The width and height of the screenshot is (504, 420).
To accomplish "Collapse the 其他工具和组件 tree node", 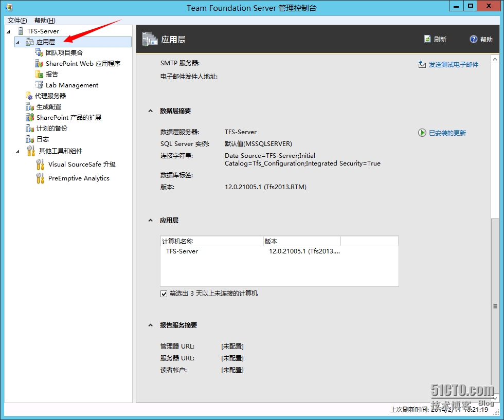I will click(x=17, y=151).
